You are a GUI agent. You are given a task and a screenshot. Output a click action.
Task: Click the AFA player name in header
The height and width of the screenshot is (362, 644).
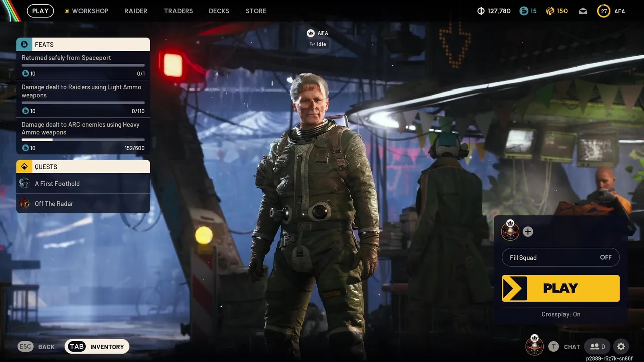[x=619, y=11]
